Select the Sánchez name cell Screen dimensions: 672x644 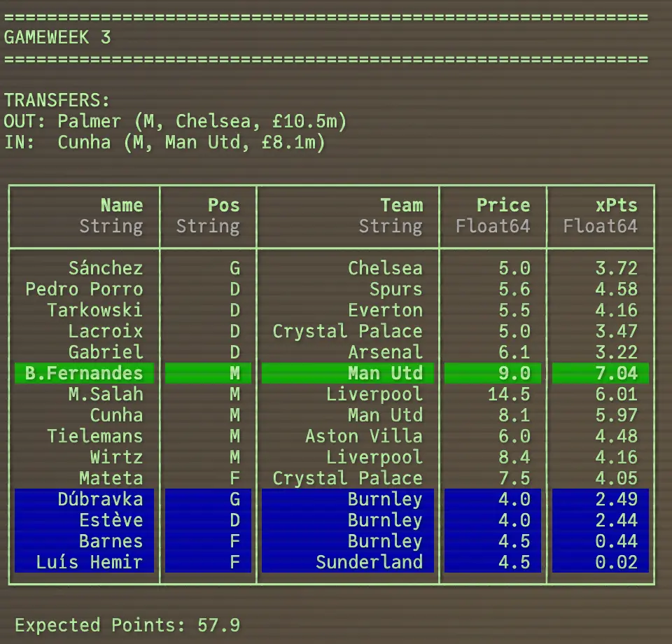(x=106, y=268)
